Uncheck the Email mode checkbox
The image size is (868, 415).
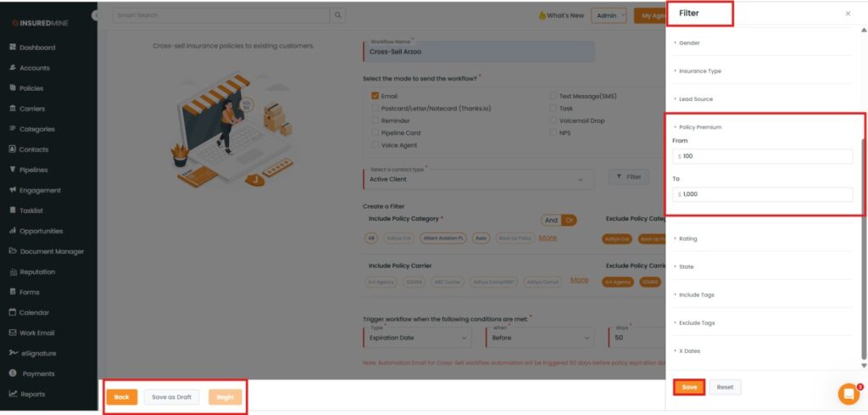point(375,96)
